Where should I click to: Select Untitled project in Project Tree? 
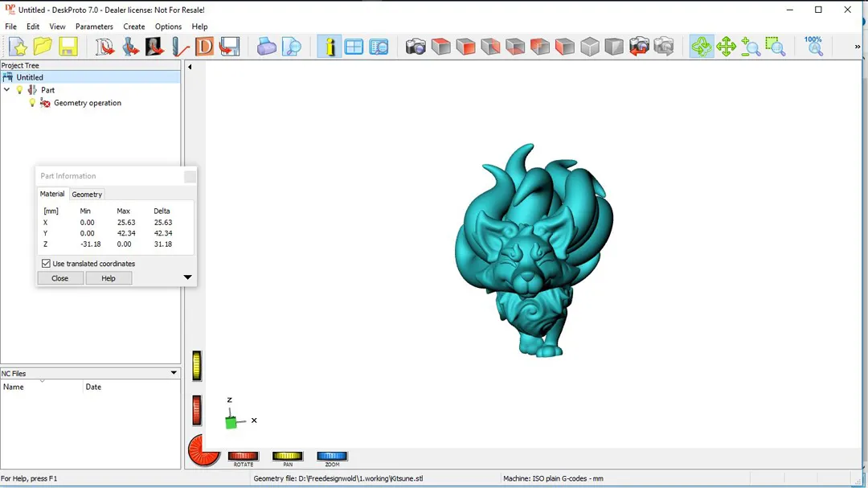coord(30,77)
